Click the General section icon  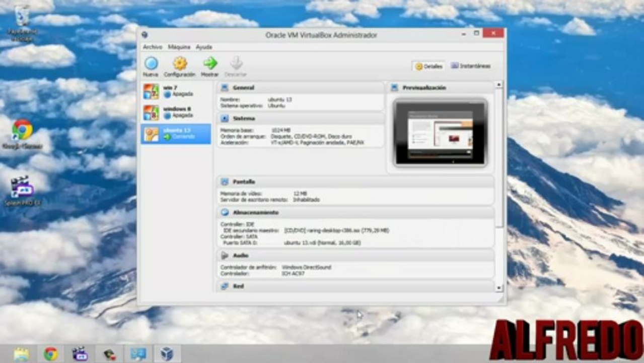(x=225, y=88)
